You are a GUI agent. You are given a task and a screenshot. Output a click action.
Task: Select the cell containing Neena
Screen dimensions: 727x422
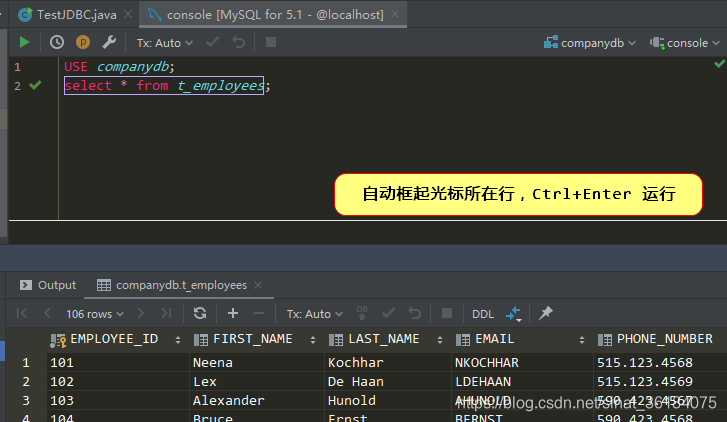tap(256, 363)
